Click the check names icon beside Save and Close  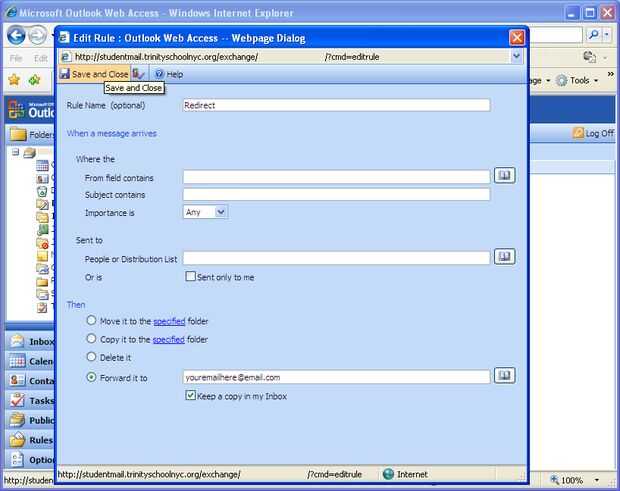138,74
